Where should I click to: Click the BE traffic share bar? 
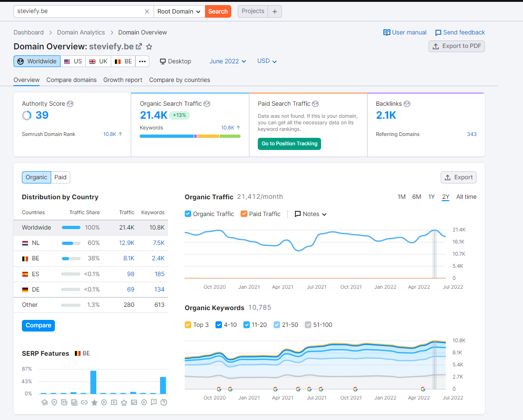tap(71, 258)
